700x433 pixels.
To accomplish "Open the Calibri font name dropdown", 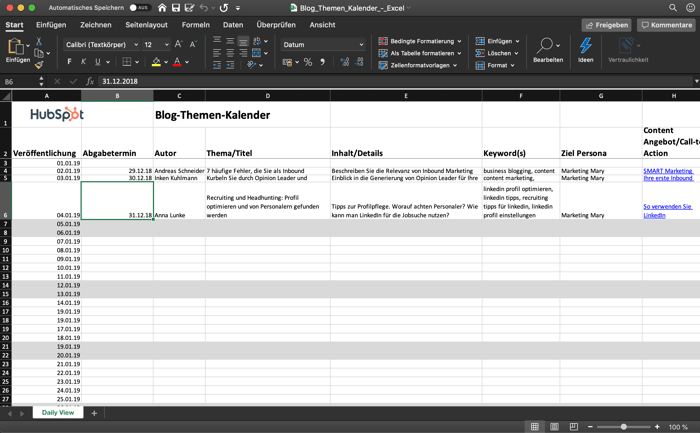I will [101, 44].
